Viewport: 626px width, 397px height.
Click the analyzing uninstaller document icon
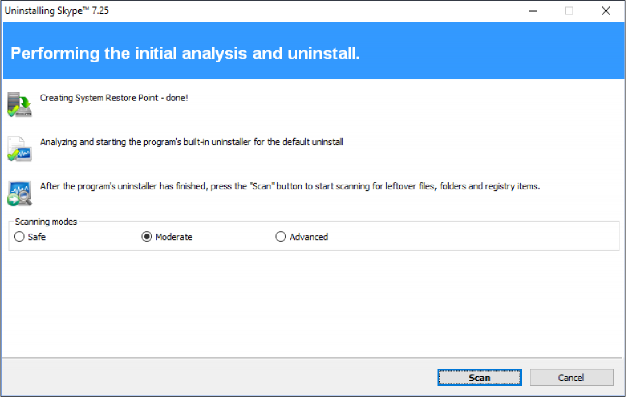(x=19, y=149)
